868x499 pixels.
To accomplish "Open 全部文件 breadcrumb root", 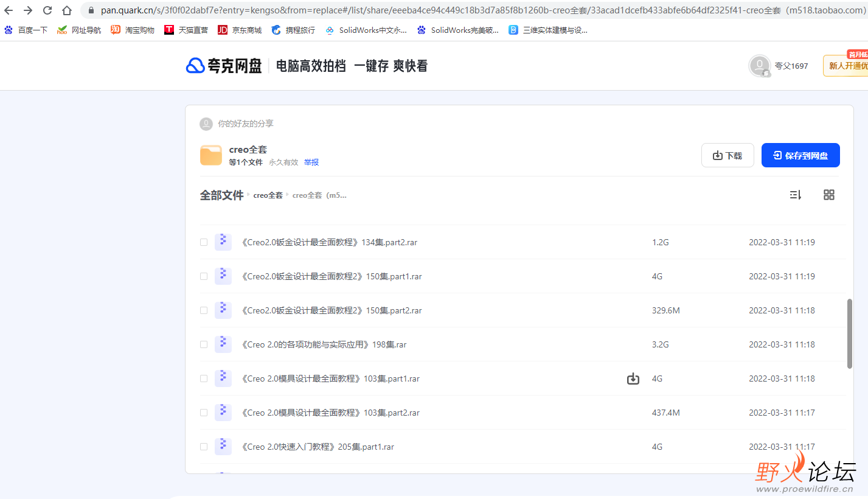I will click(221, 195).
